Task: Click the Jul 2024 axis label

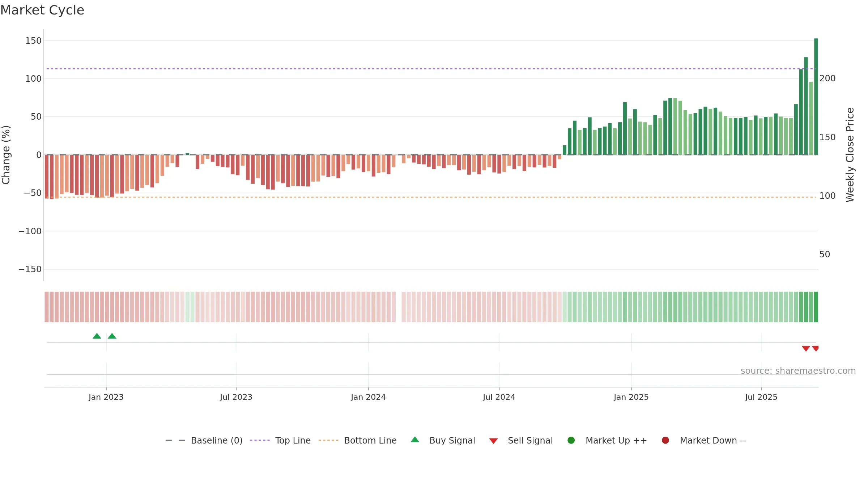Action: (x=499, y=397)
